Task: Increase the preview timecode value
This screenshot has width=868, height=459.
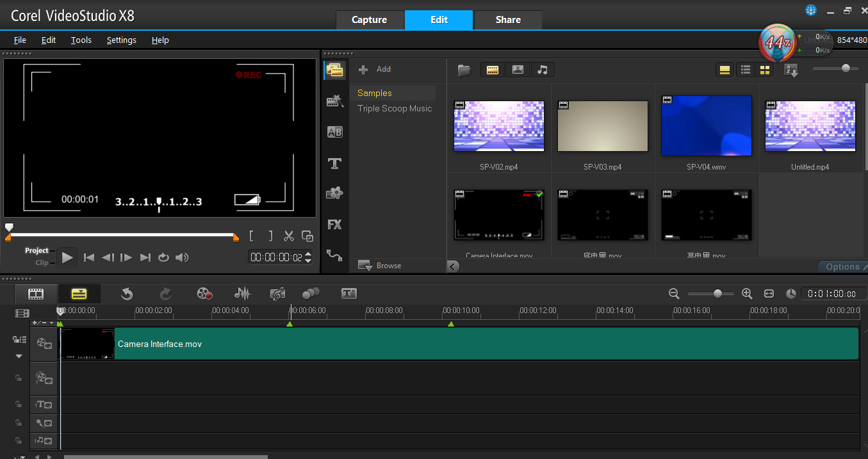Action: pos(308,254)
